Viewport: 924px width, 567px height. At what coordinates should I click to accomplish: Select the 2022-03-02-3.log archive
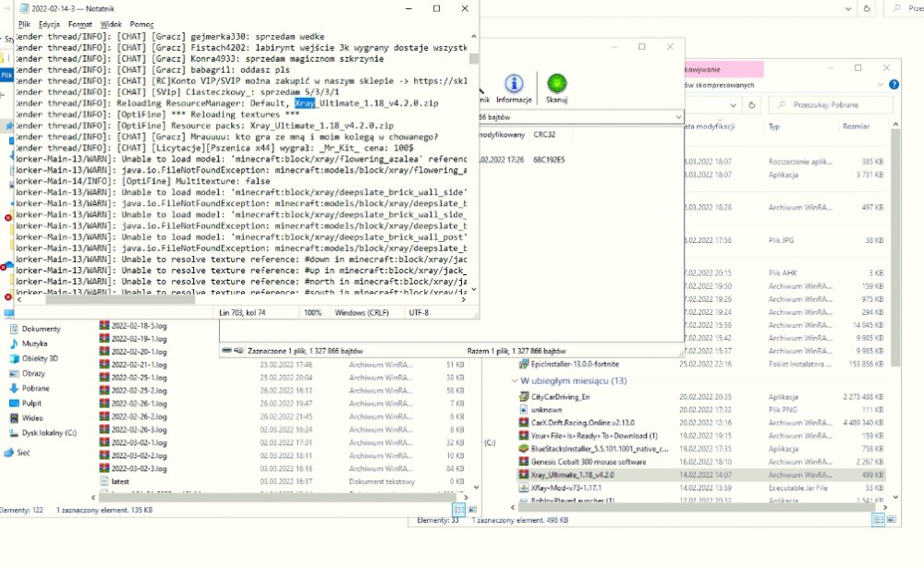coord(139,469)
